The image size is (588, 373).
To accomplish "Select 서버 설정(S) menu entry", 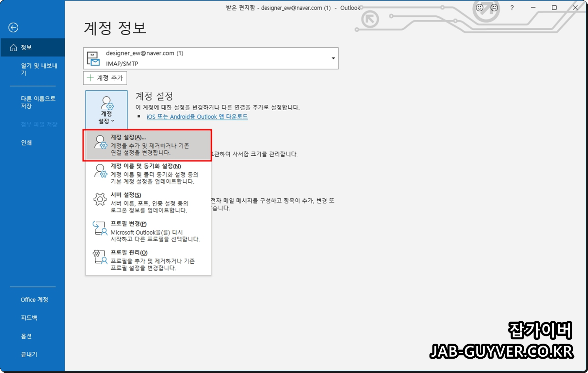I will tap(148, 202).
